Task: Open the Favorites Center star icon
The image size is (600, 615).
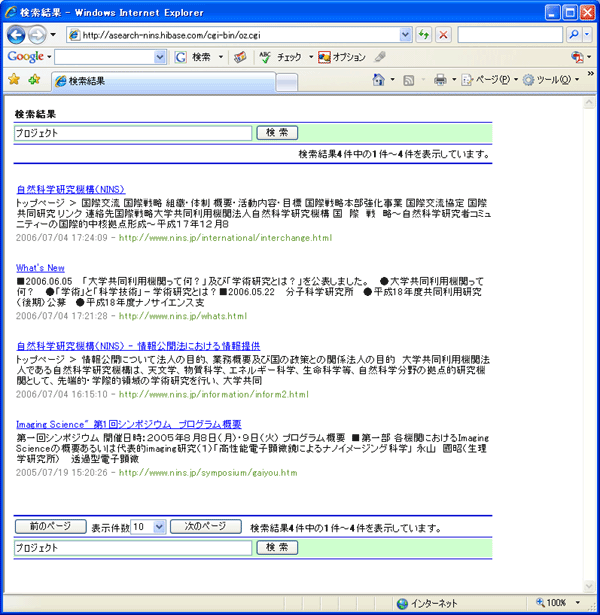Action: [14, 80]
